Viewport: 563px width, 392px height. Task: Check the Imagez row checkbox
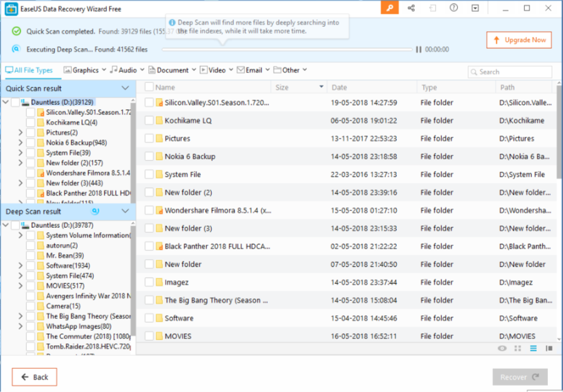point(149,282)
